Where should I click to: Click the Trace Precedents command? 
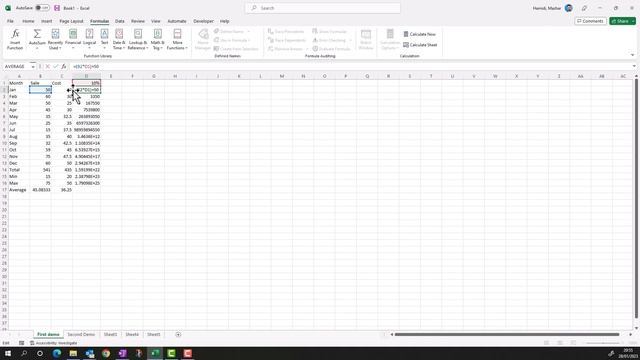(x=286, y=31)
